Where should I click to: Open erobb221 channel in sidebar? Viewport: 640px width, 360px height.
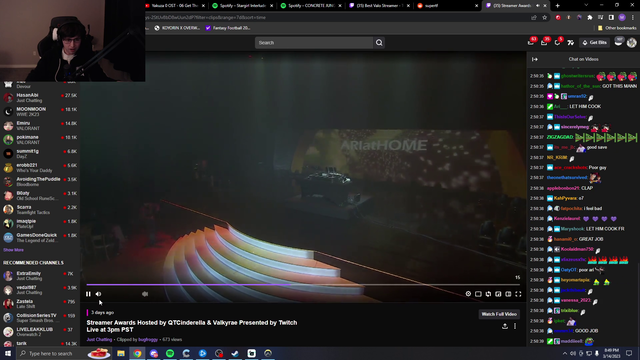click(40, 168)
